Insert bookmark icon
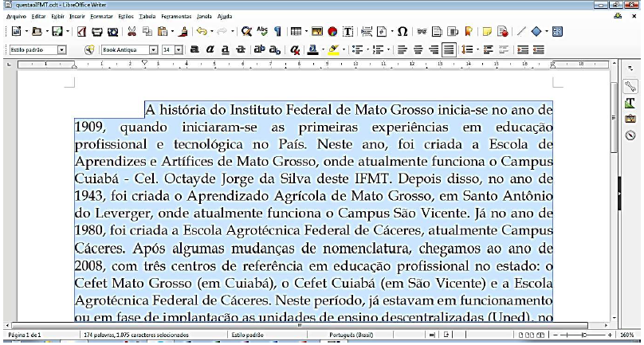 pos(468,32)
